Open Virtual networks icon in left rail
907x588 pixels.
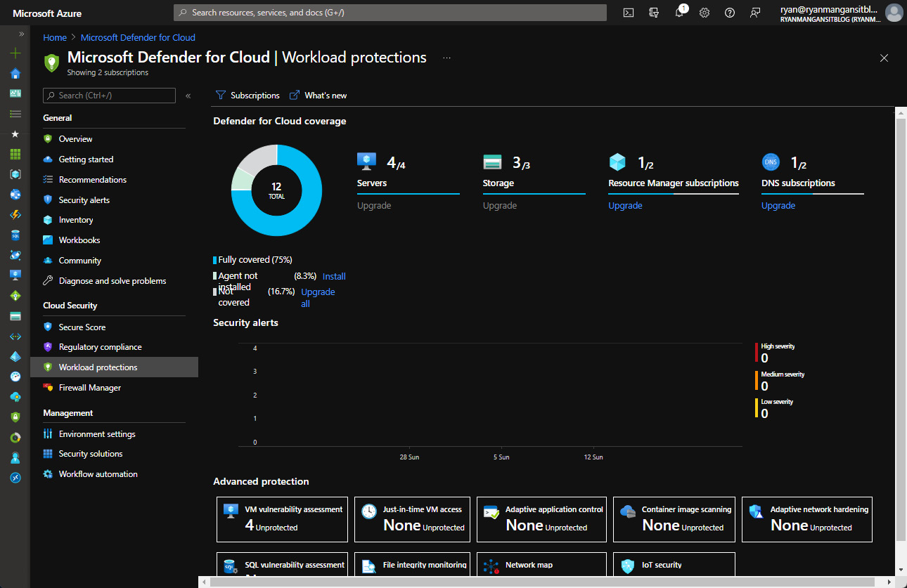pyautogui.click(x=15, y=336)
